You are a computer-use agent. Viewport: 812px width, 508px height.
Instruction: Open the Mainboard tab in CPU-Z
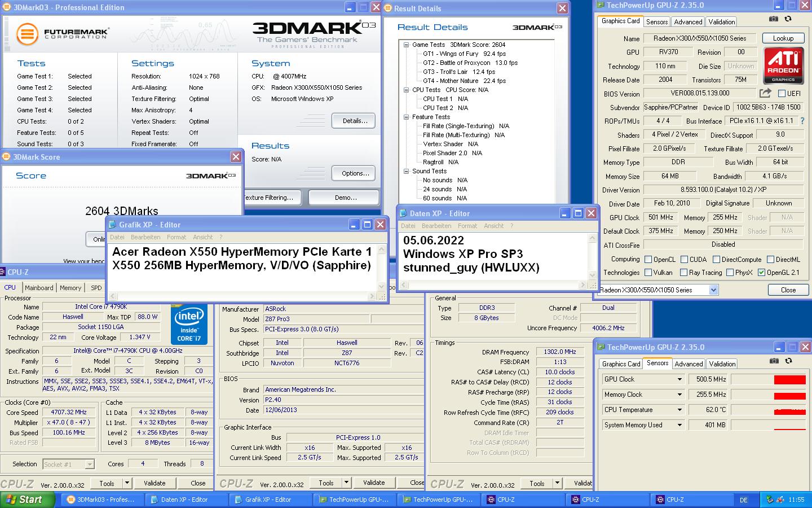click(x=39, y=288)
